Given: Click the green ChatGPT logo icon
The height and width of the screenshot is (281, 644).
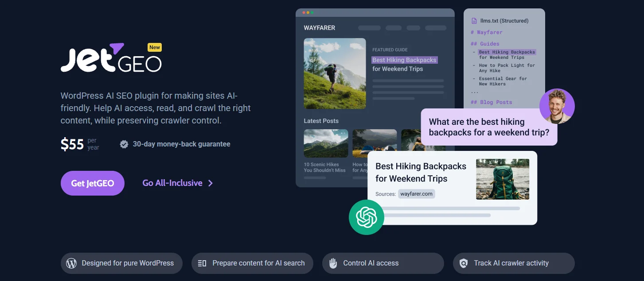Looking at the screenshot, I should click(x=366, y=217).
